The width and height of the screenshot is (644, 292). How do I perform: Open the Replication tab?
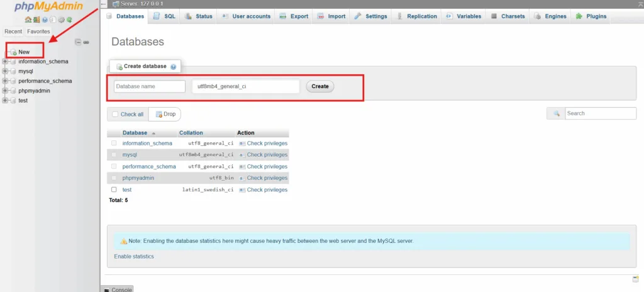click(x=417, y=16)
